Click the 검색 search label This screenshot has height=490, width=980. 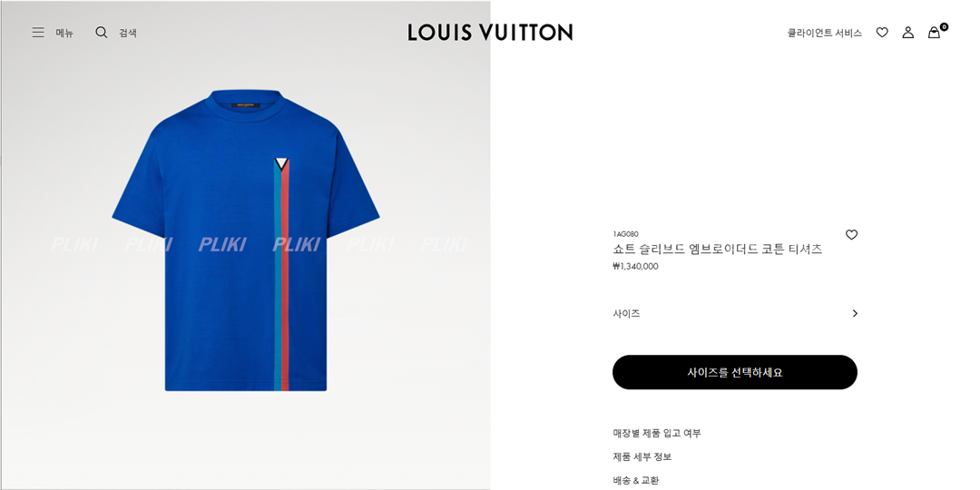coord(128,34)
